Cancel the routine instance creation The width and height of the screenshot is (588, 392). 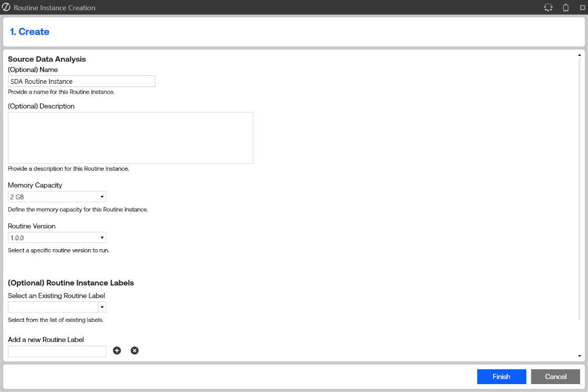pyautogui.click(x=555, y=377)
